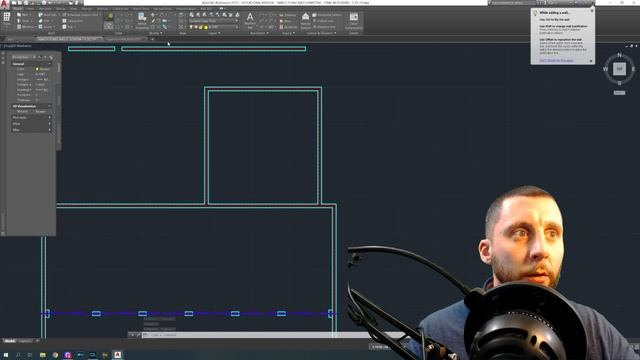Switch to the Model layout tab

[x=10, y=341]
